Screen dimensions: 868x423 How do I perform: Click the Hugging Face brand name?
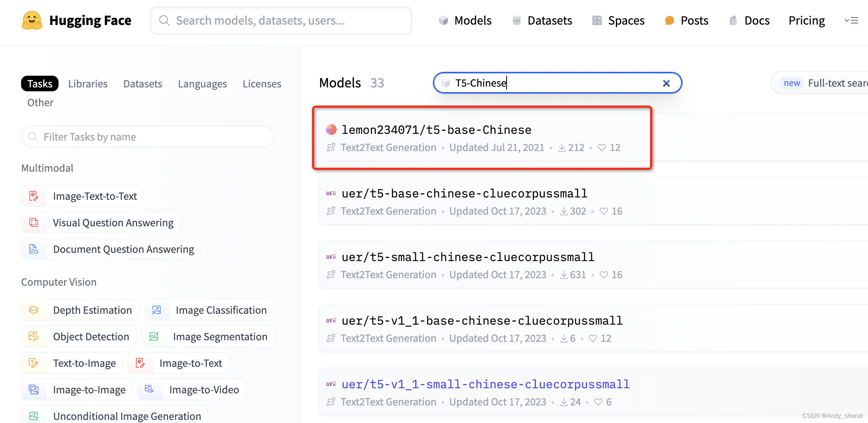90,20
